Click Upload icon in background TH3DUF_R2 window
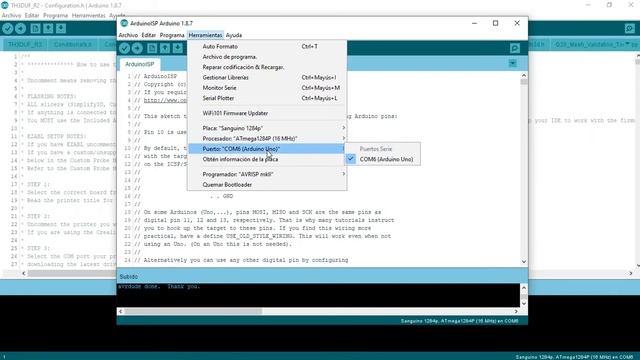 pos(20,28)
